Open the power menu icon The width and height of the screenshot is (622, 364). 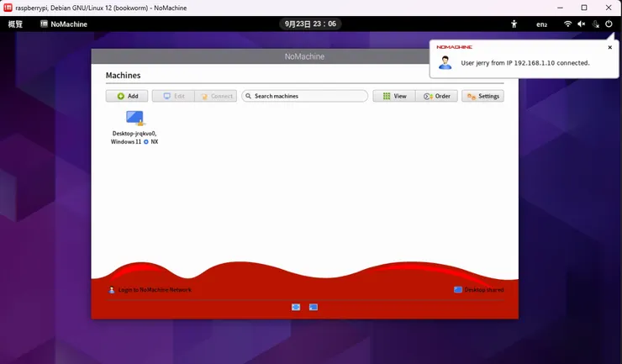point(609,24)
